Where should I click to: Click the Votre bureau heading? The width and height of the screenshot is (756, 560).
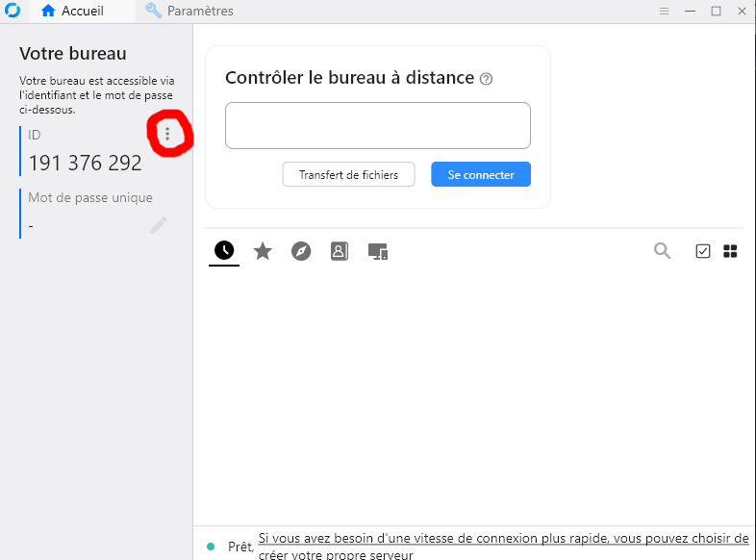(x=73, y=54)
